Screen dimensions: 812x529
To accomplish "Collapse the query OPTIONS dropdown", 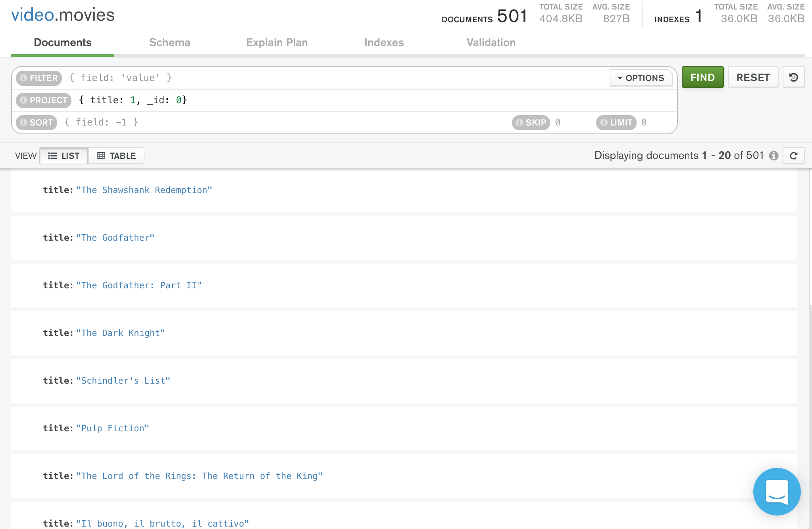I will point(641,78).
